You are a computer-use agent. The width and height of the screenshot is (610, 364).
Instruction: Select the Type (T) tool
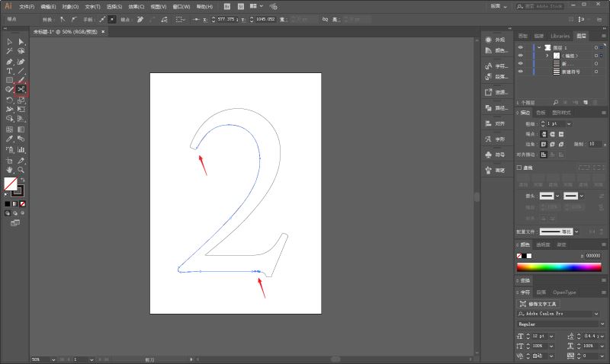click(x=9, y=71)
